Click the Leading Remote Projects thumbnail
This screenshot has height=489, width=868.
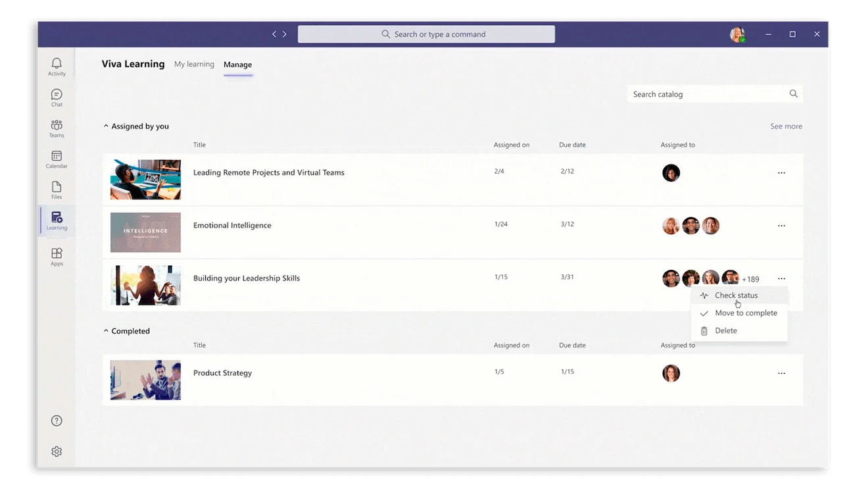click(145, 180)
